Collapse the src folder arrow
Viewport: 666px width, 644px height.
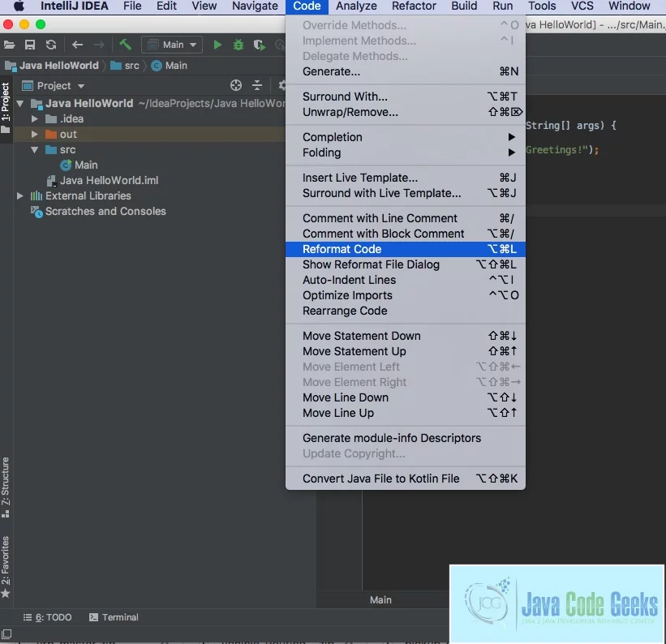[x=35, y=149]
